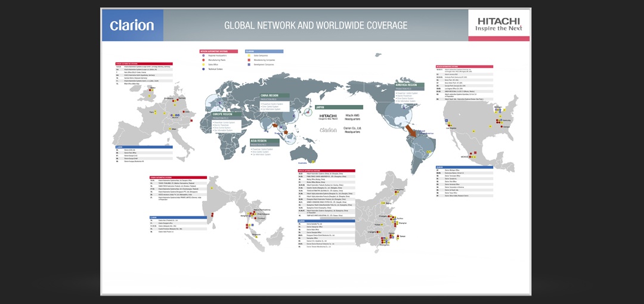Click the Hitachi logo in Japan section
Image resolution: width=644 pixels, height=304 pixels.
pyautogui.click(x=328, y=117)
